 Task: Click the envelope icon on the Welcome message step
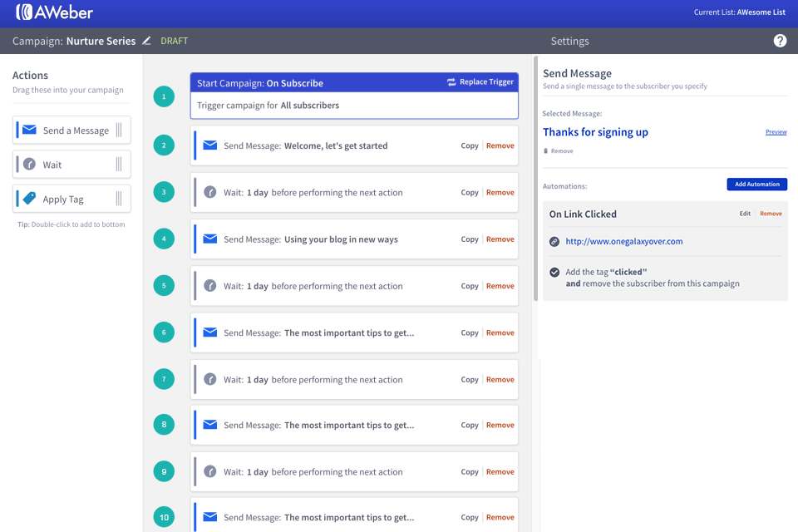(x=209, y=145)
